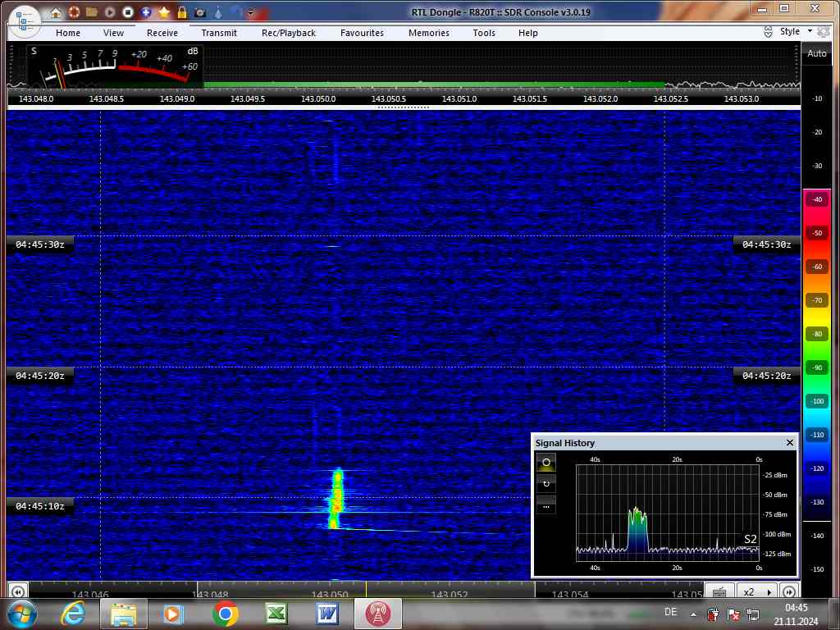Toggle the Signal History circle record button

[546, 463]
